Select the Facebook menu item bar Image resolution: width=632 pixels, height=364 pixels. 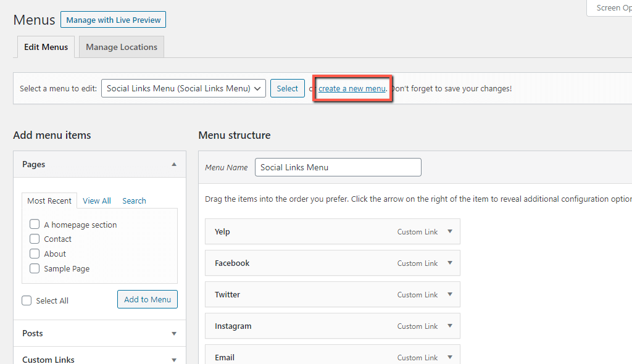tap(333, 263)
